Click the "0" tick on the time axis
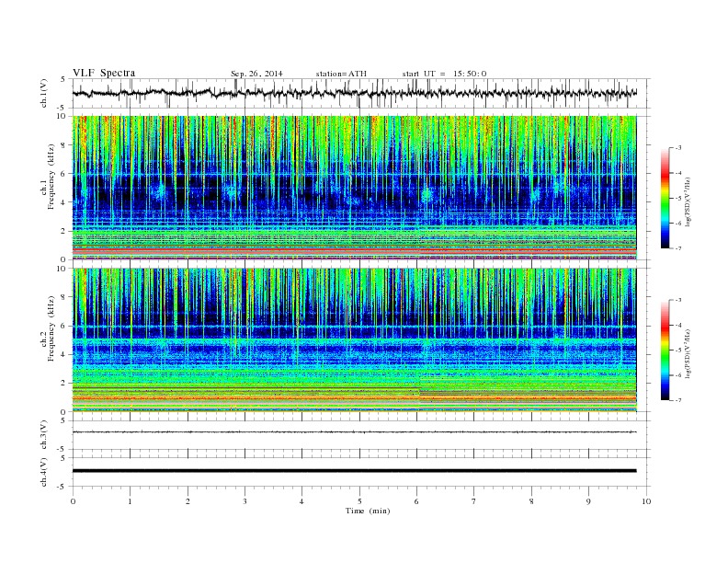This screenshot has height=563, width=728. point(73,501)
